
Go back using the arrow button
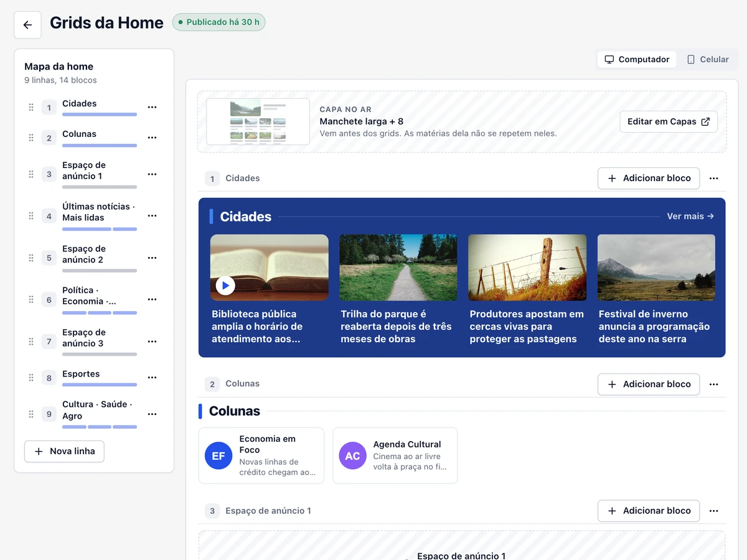(27, 25)
